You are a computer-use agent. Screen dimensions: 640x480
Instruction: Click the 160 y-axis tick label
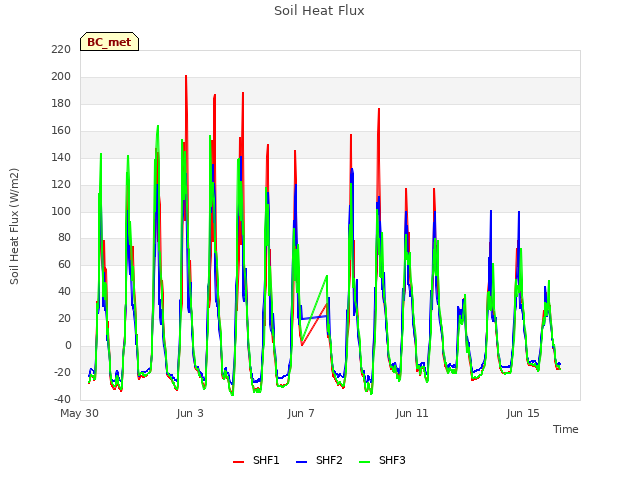click(61, 131)
